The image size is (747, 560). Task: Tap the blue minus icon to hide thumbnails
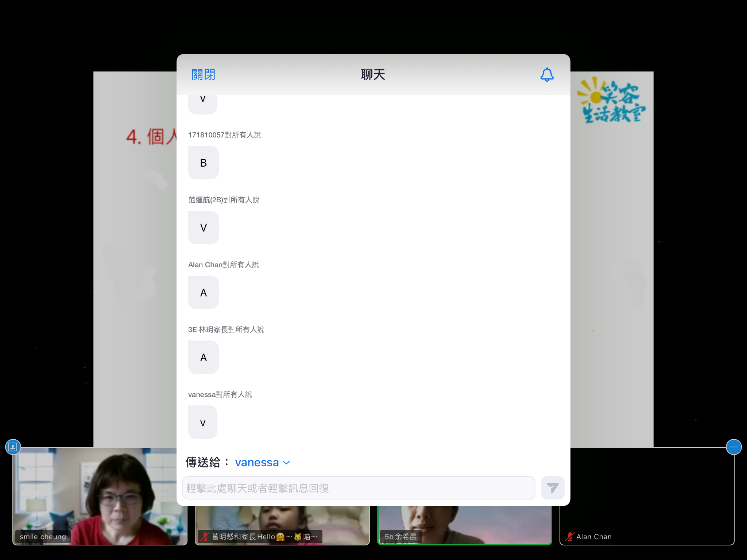734,447
